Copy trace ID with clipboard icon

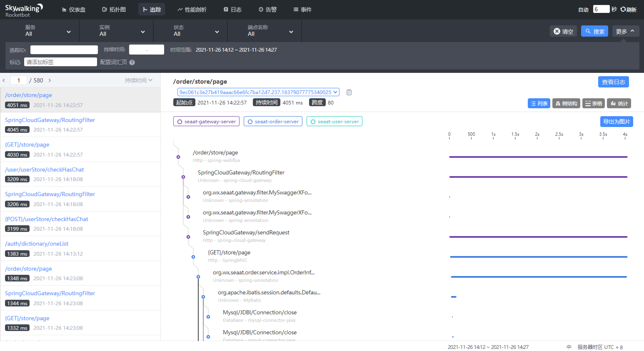349,92
